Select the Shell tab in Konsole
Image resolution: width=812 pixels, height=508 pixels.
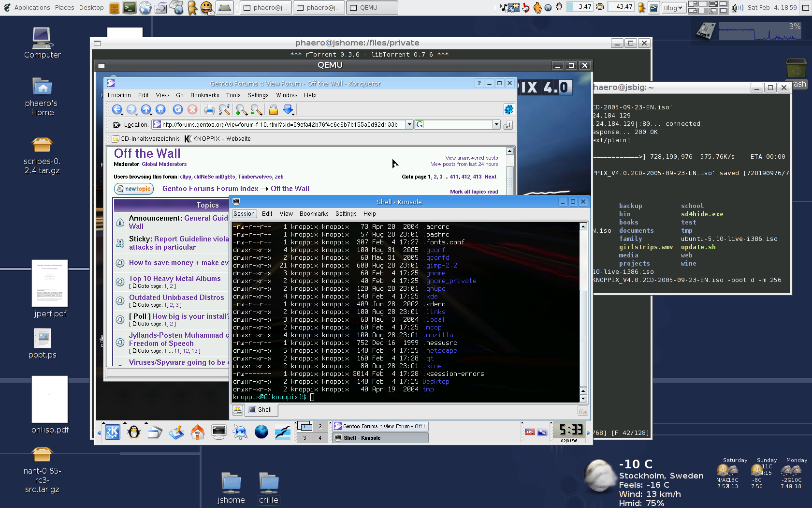click(x=261, y=410)
